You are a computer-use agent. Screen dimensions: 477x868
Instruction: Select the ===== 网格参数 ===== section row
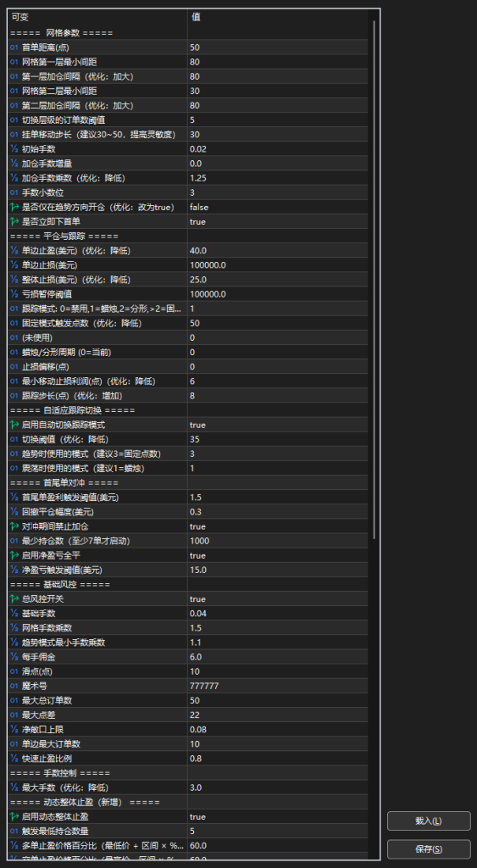coord(187,33)
